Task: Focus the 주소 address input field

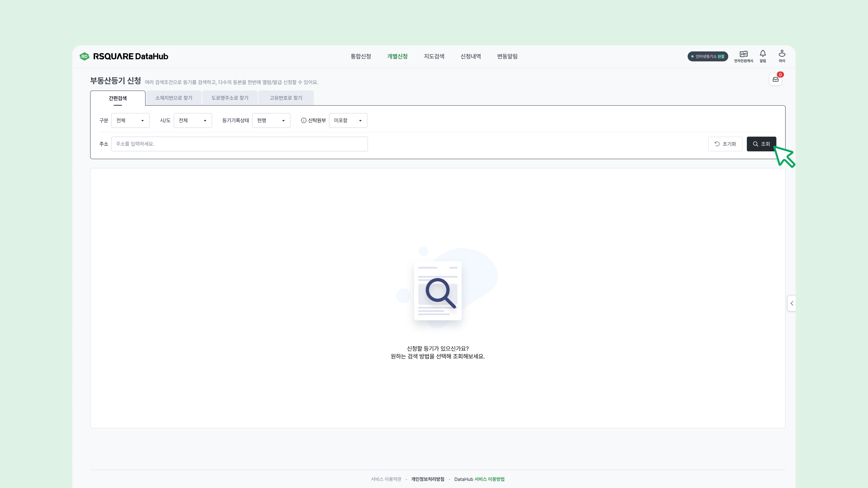Action: pyautogui.click(x=239, y=144)
